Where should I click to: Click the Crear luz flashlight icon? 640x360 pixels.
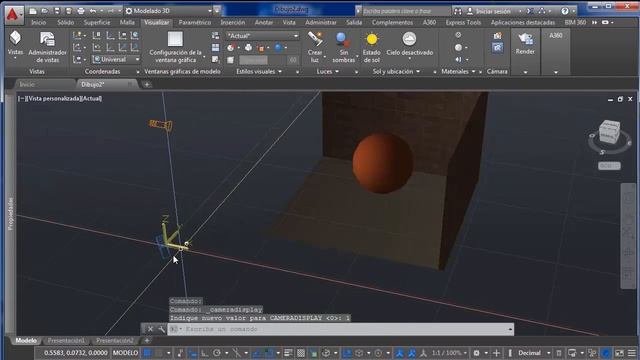(315, 39)
